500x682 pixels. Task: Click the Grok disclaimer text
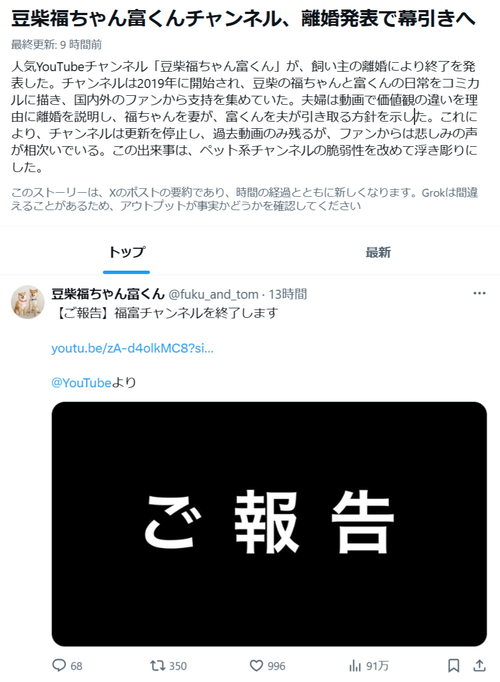tap(244, 199)
